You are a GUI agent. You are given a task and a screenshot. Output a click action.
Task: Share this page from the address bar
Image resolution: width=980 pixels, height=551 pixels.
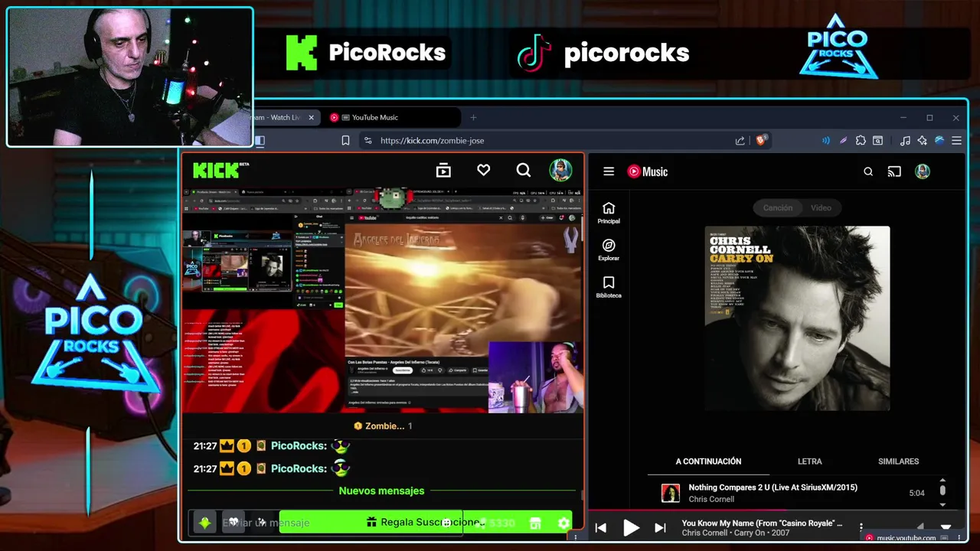coord(740,141)
